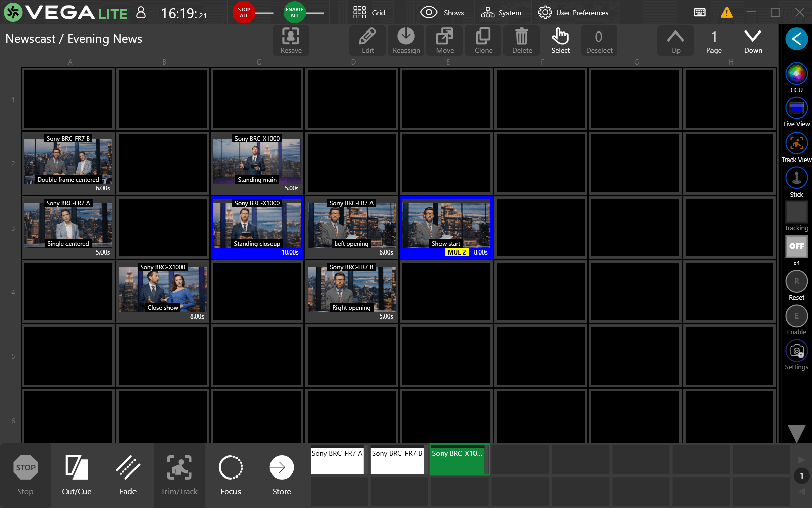
Task: Select Cut/Cue mode
Action: (77, 475)
